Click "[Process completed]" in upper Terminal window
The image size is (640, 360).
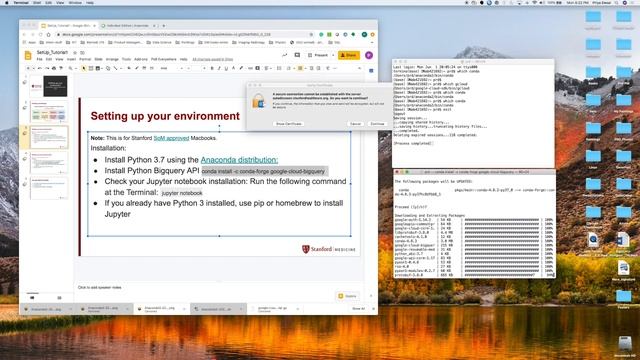[413, 144]
